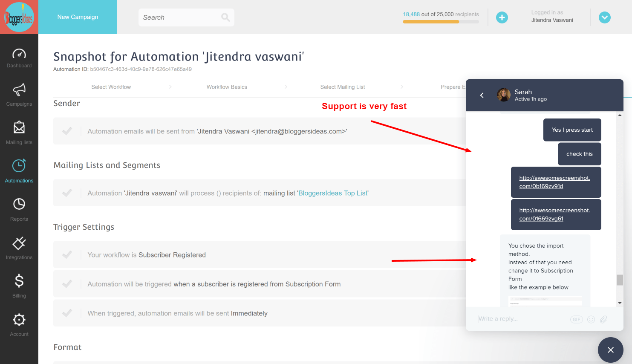The image size is (632, 364).
Task: Close the chat widget with X button
Action: coord(611,350)
